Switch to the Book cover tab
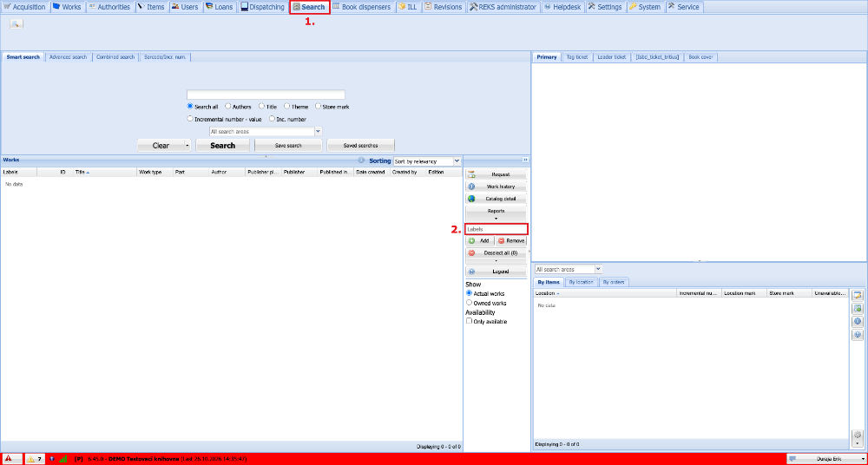The width and height of the screenshot is (868, 465). point(700,57)
